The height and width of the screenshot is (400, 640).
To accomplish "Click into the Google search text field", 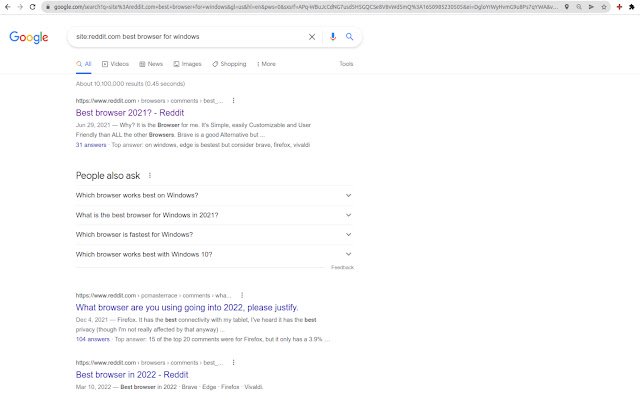I will [189, 37].
